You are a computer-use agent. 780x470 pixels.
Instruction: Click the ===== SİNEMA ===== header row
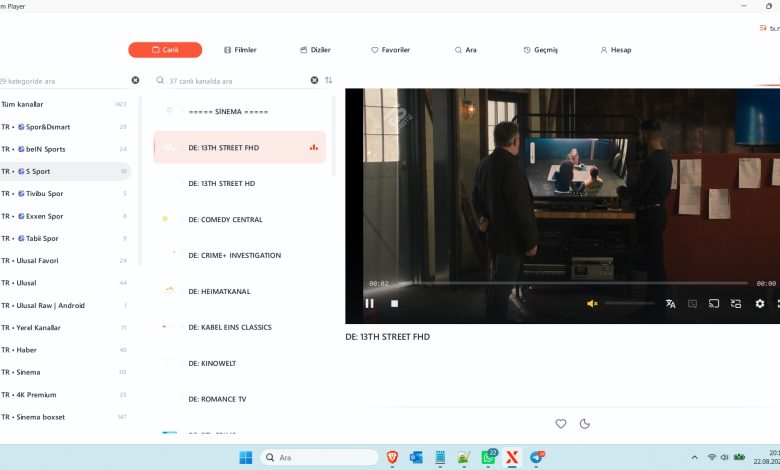pyautogui.click(x=239, y=111)
